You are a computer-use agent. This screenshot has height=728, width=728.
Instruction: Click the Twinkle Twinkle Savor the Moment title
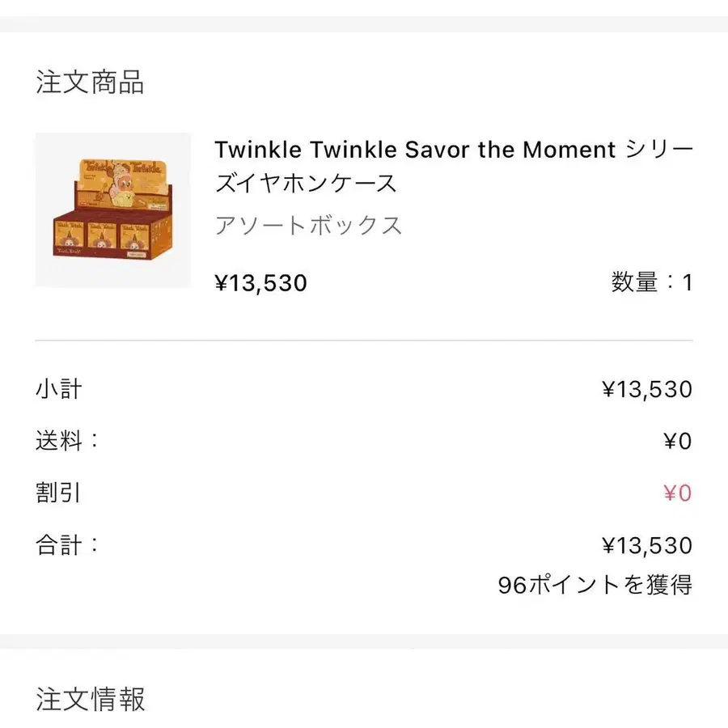click(414, 150)
